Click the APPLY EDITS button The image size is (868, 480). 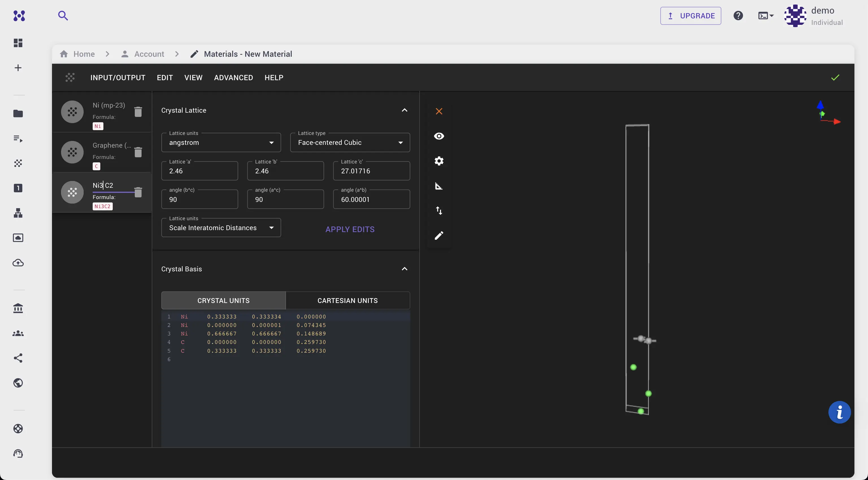(x=350, y=229)
